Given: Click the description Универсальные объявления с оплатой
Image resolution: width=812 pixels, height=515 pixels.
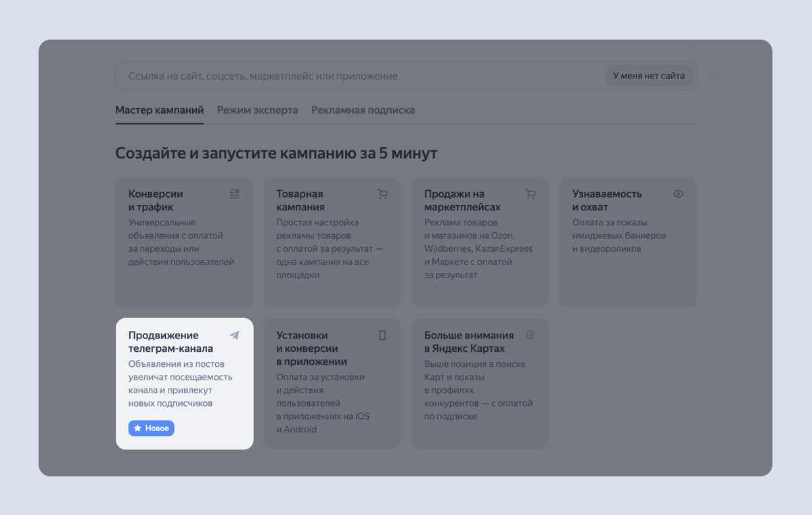Looking at the screenshot, I should click(x=181, y=242).
